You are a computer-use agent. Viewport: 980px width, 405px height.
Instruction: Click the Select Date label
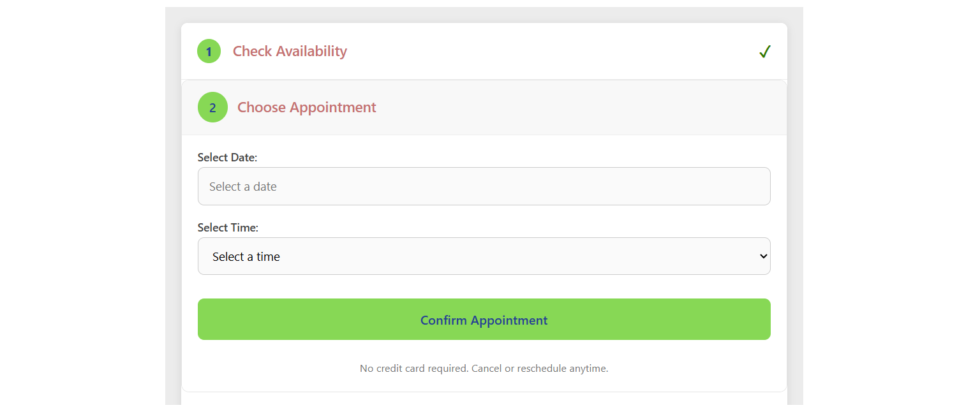[x=228, y=157]
